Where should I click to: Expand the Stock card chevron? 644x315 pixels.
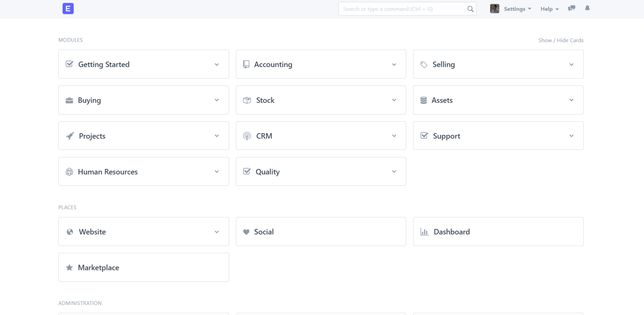coord(394,100)
